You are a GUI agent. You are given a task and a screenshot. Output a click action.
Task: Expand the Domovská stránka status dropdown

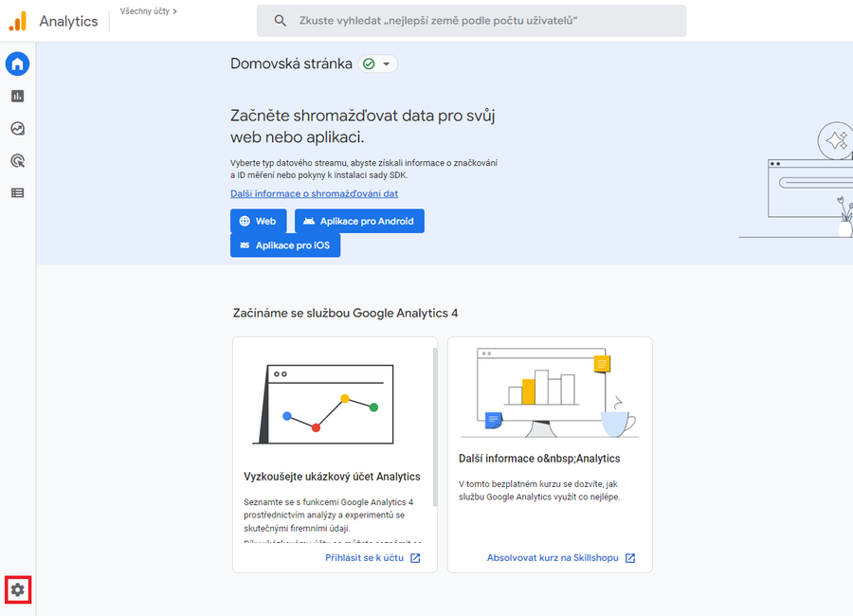[377, 64]
